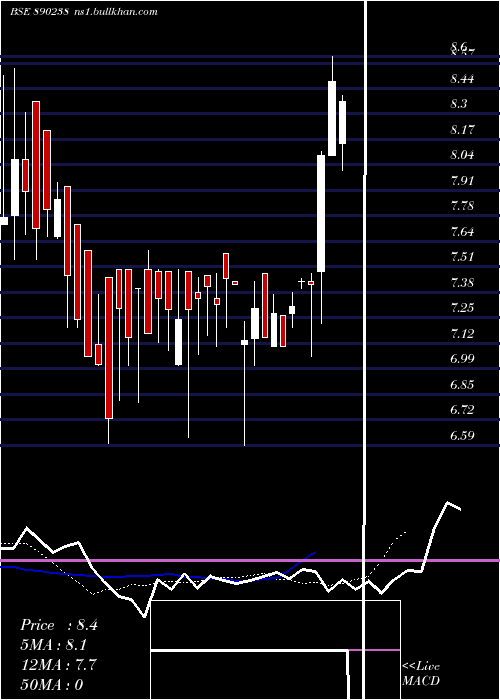Click the '12MA : 7.7' readout
Screen dimensions: 500x700
[59, 665]
